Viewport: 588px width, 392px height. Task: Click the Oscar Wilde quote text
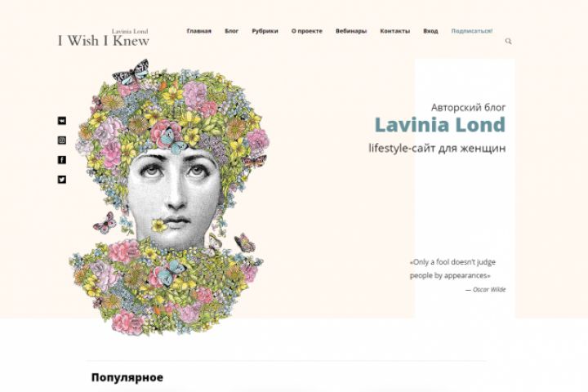[452, 269]
